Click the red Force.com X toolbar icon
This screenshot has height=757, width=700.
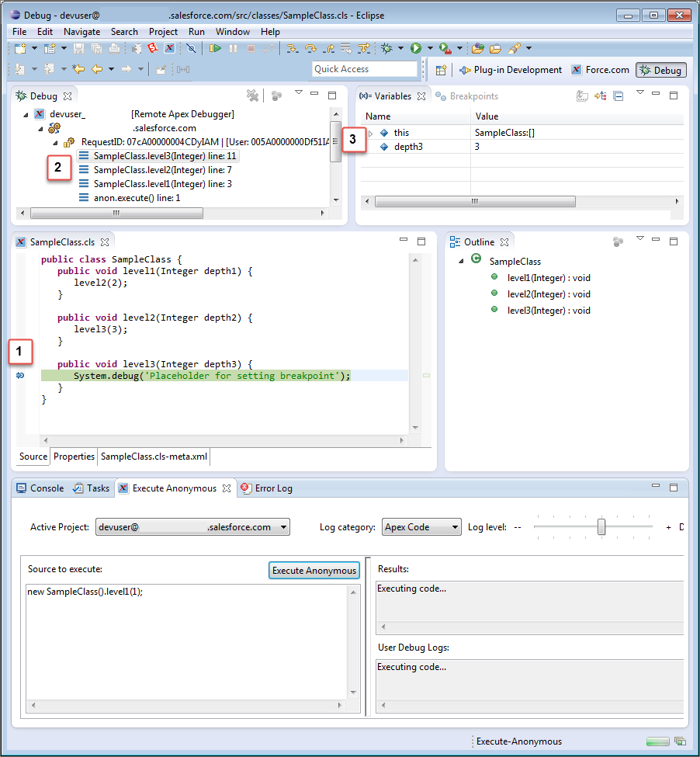click(169, 48)
